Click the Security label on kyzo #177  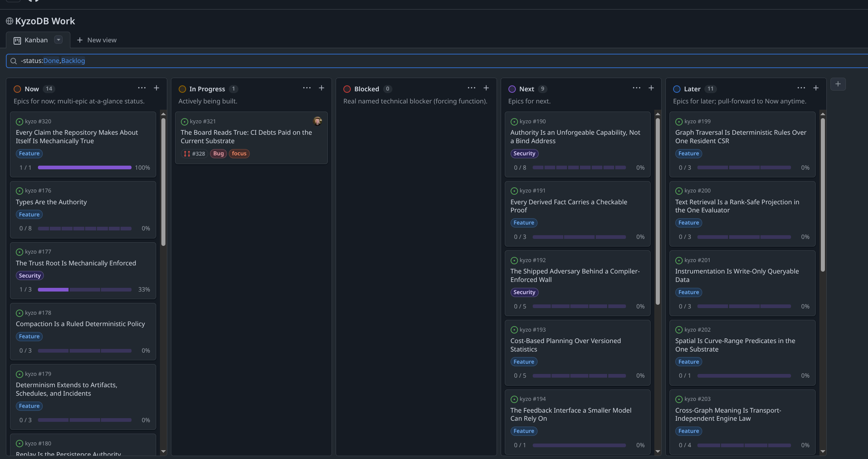[30, 276]
